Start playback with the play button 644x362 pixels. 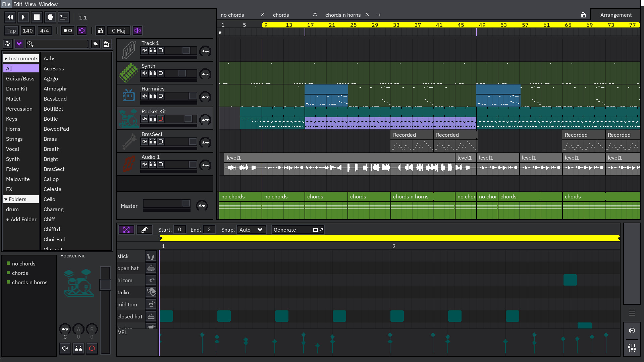coord(23,17)
